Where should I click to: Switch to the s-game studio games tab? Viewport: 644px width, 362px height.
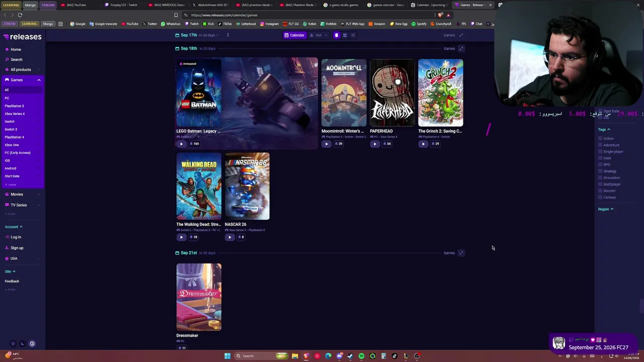coord(341,5)
